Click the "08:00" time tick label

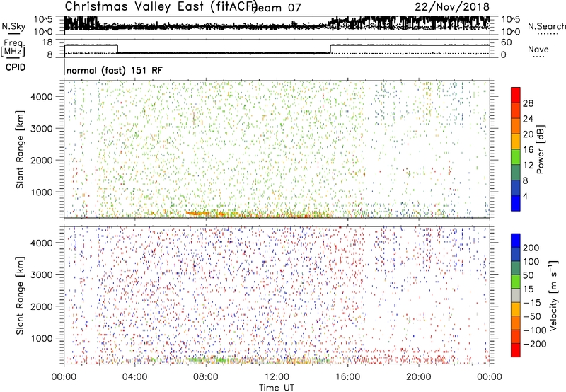click(206, 377)
